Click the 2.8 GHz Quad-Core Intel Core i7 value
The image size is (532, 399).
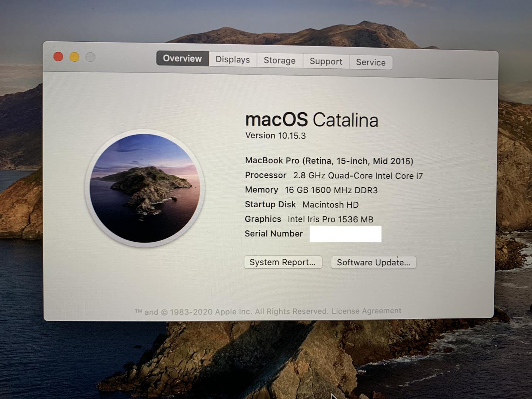pyautogui.click(x=358, y=175)
